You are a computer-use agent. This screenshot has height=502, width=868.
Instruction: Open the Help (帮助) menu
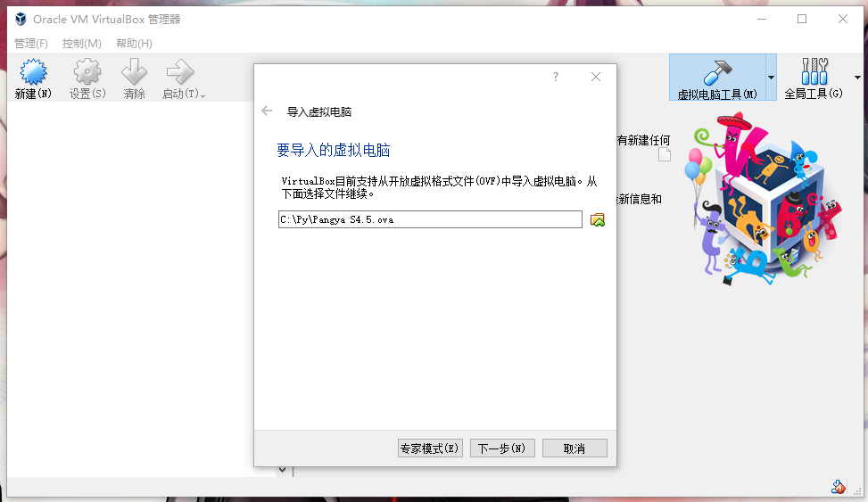134,43
